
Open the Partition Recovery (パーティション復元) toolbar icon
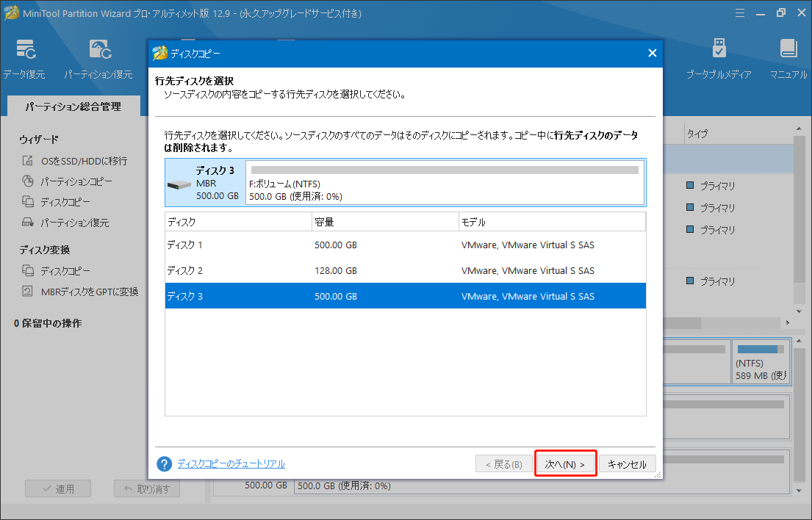98,59
